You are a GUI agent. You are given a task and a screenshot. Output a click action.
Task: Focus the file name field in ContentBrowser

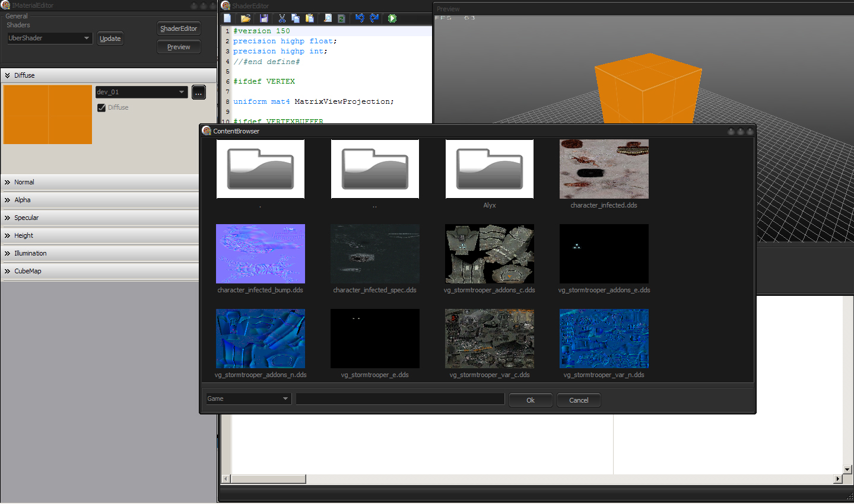pos(400,399)
